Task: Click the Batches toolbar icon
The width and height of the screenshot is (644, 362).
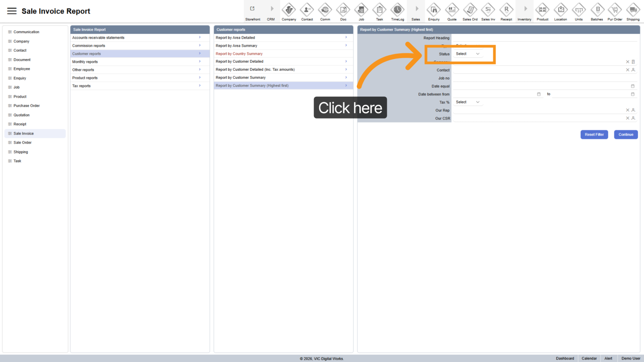Action: tap(597, 10)
